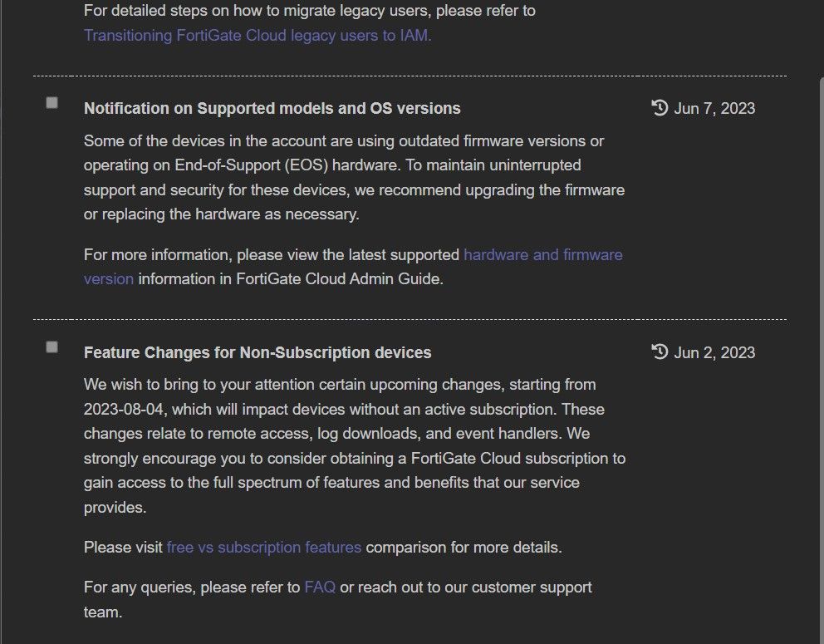Click the 'comparison for more details' text
Image resolution: width=824 pixels, height=644 pixels.
click(463, 548)
